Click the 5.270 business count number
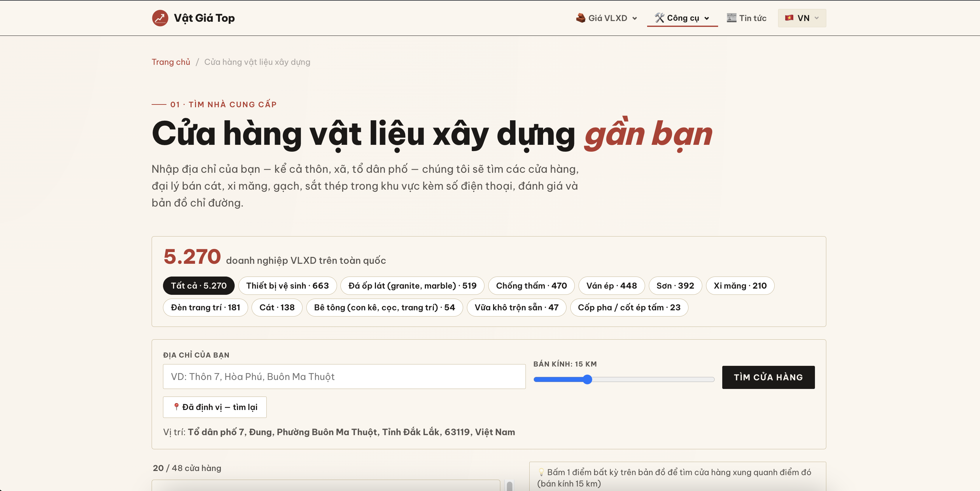This screenshot has height=491, width=980. (192, 256)
